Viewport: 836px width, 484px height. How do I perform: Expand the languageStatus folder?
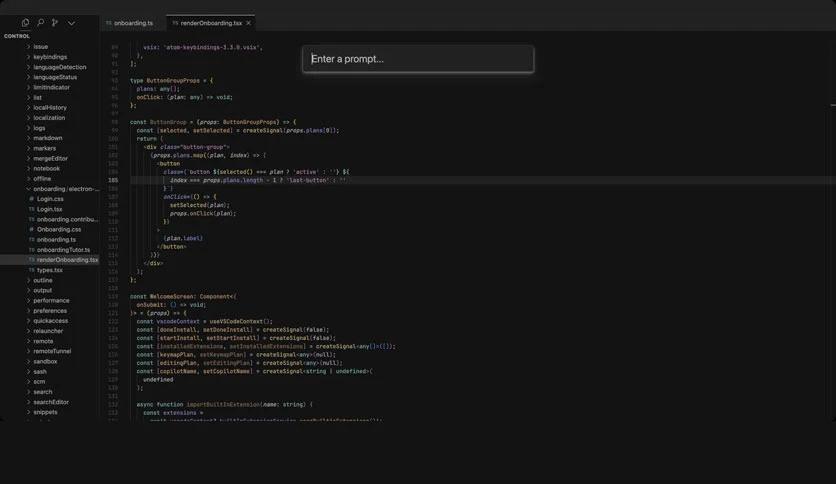pos(55,77)
